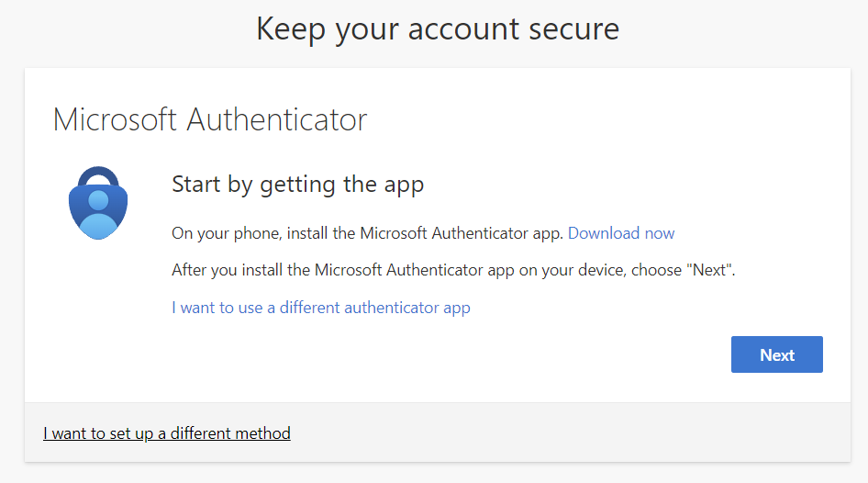868x483 pixels.
Task: Click the Start by getting the app subheading
Action: click(x=297, y=185)
